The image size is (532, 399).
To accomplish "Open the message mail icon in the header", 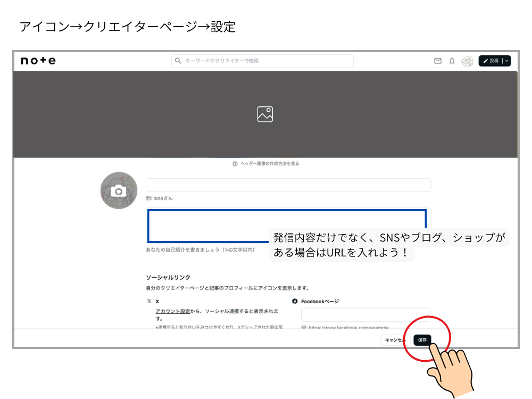I will coord(437,61).
